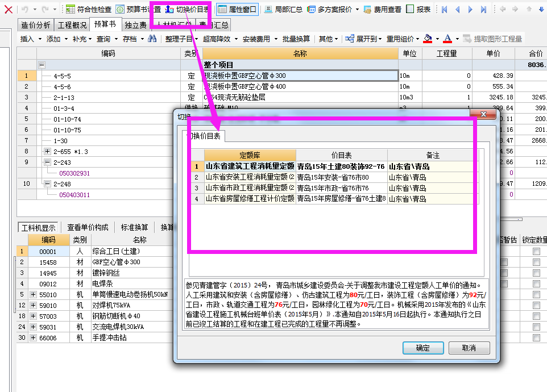Tick 锁定数量 checkbox for 电焊条 row
547x392 pixels.
537,283
